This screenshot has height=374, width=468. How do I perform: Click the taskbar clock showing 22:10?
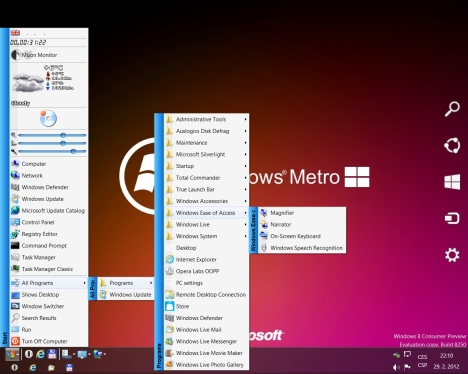tap(446, 355)
